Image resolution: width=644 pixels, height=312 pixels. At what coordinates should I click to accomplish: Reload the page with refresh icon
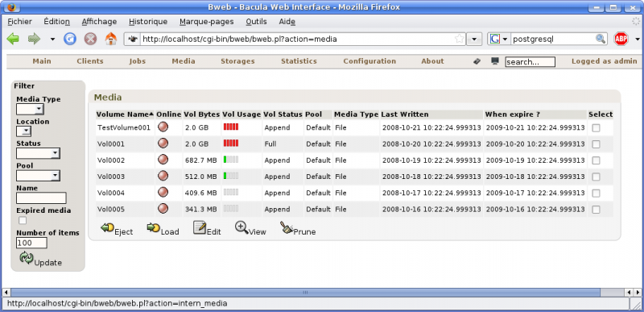tap(70, 39)
